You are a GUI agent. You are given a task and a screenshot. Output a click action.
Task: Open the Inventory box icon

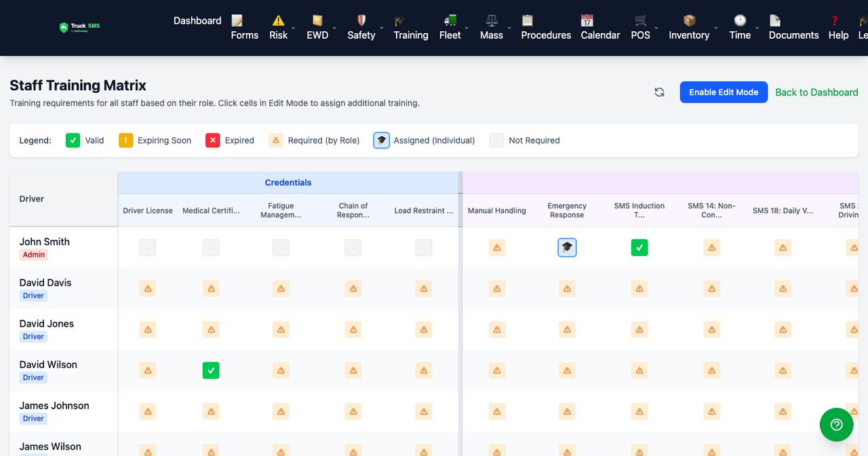coord(690,20)
